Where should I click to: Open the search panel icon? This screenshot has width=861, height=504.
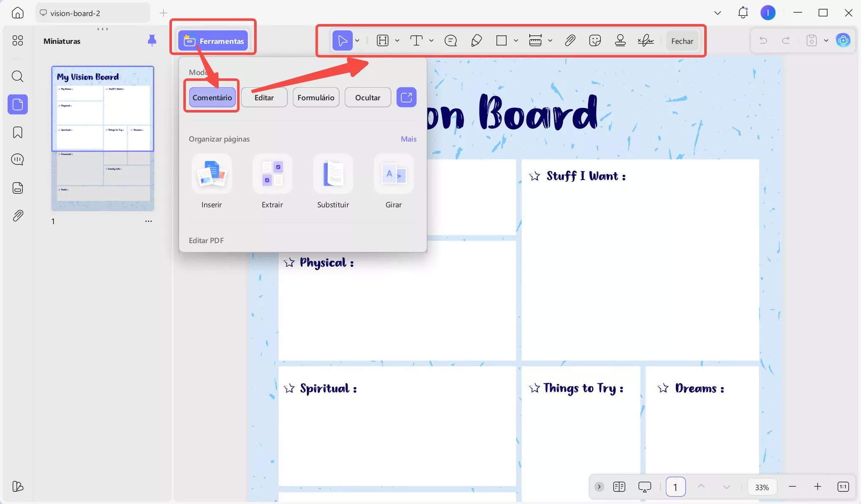18,76
